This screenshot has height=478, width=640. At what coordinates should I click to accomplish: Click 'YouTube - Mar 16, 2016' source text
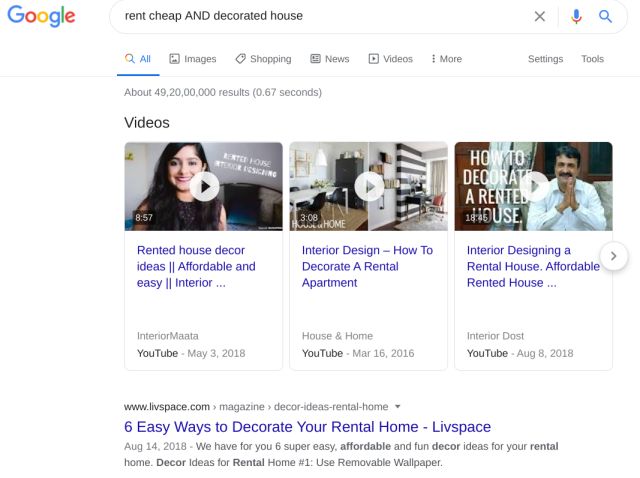pyautogui.click(x=358, y=353)
